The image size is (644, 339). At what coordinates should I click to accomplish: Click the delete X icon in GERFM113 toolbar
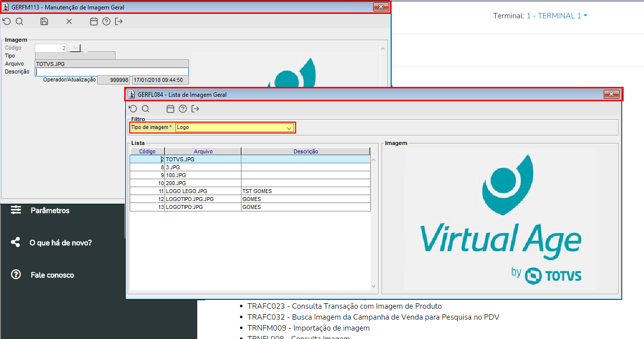(69, 21)
